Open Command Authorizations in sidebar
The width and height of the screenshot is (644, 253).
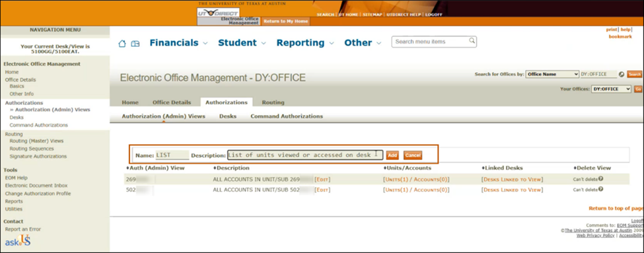[x=38, y=126]
